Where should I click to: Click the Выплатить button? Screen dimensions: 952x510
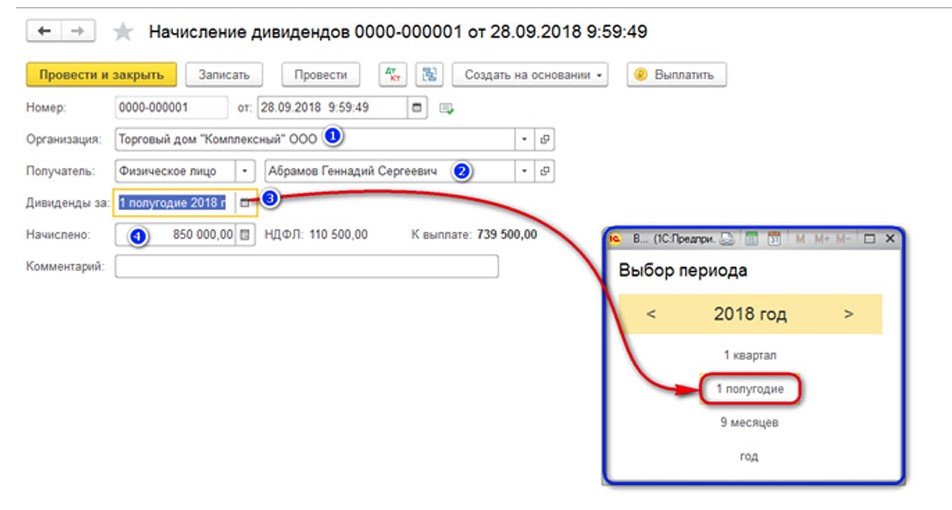coord(677,75)
